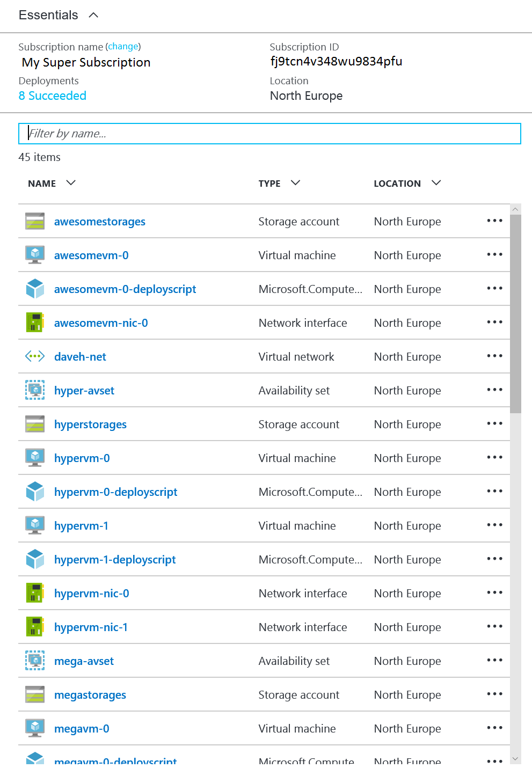Open the context menu for awesomestorages
Screen dimensions: 532x776
click(x=494, y=221)
